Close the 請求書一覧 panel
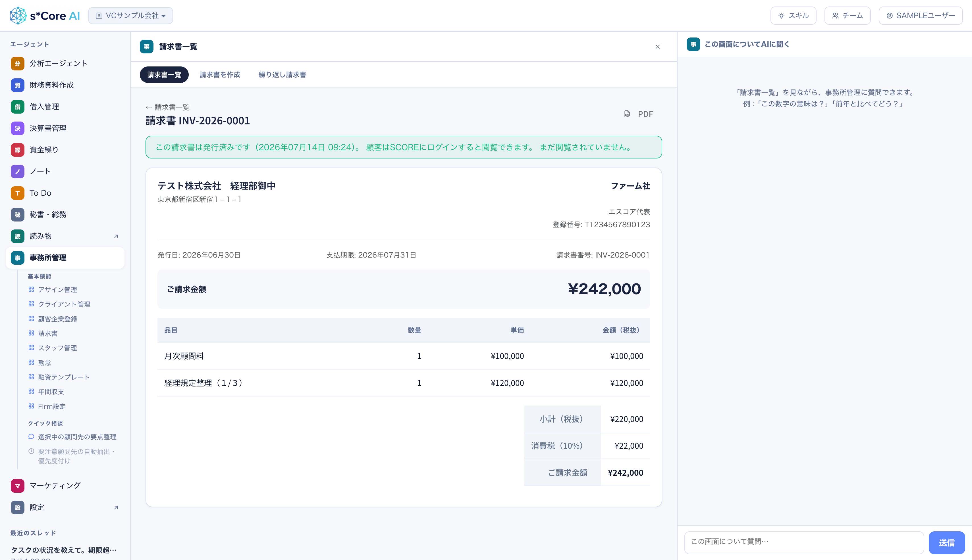Image resolution: width=972 pixels, height=560 pixels. point(657,47)
